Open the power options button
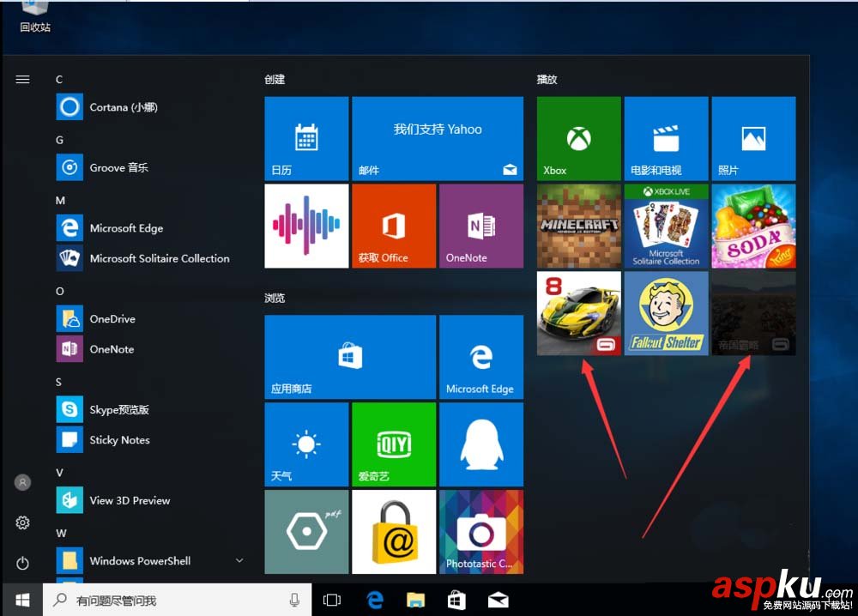858x616 pixels. tap(22, 564)
